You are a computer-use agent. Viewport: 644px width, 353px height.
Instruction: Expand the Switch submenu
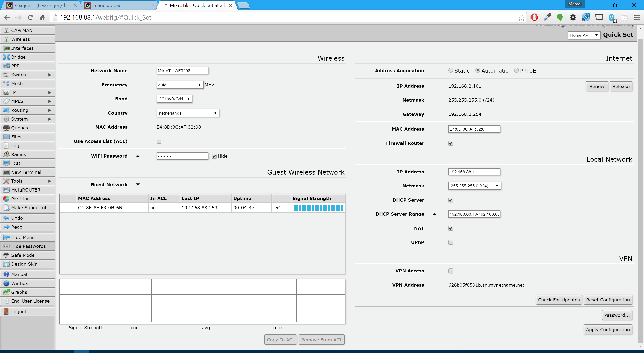tap(50, 75)
